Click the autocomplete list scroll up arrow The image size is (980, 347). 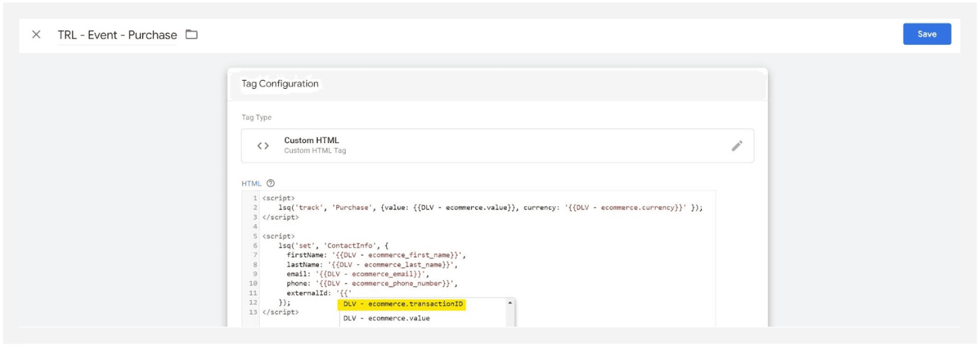510,302
